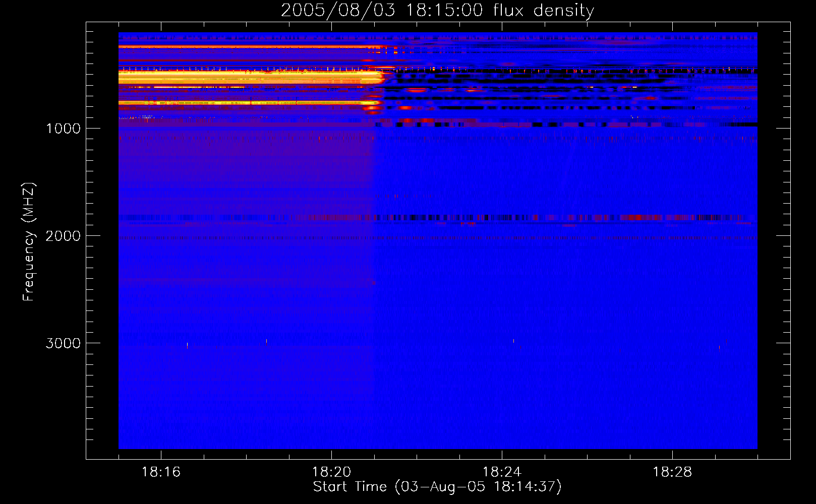
Task: Click the plot title '2005/08/03 18:15:00 flux density'
Action: [x=437, y=11]
